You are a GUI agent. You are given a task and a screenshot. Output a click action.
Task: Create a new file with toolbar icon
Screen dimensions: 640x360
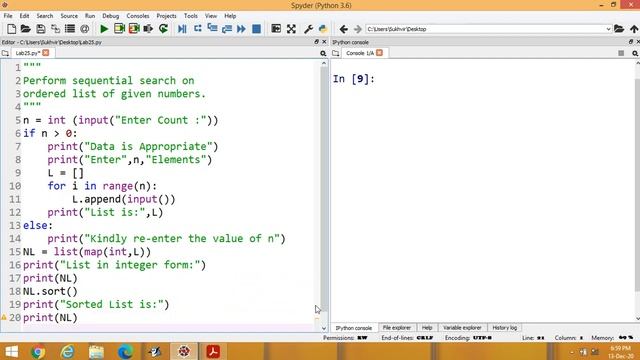[x=11, y=29]
